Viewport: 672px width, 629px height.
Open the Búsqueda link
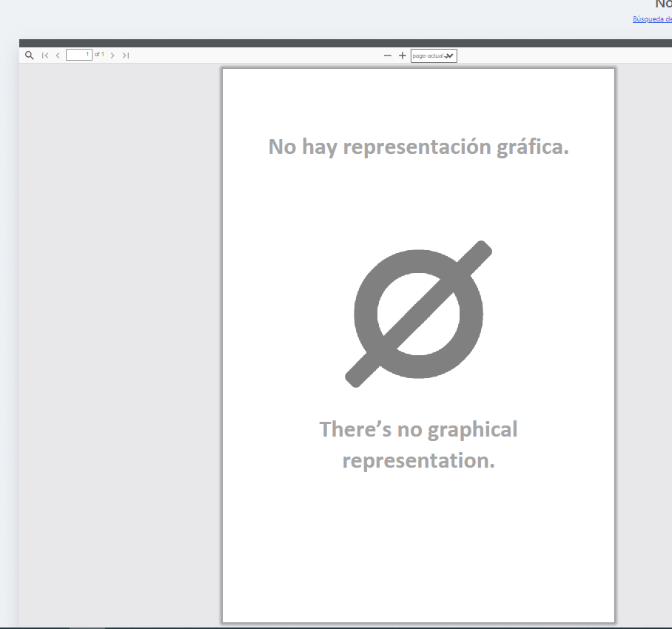pos(652,19)
